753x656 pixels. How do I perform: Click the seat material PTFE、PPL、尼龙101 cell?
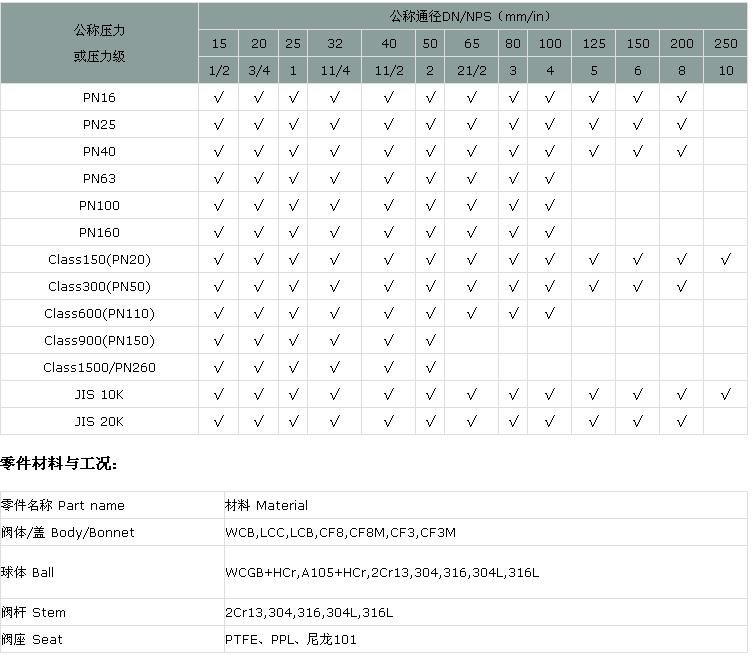[290, 640]
